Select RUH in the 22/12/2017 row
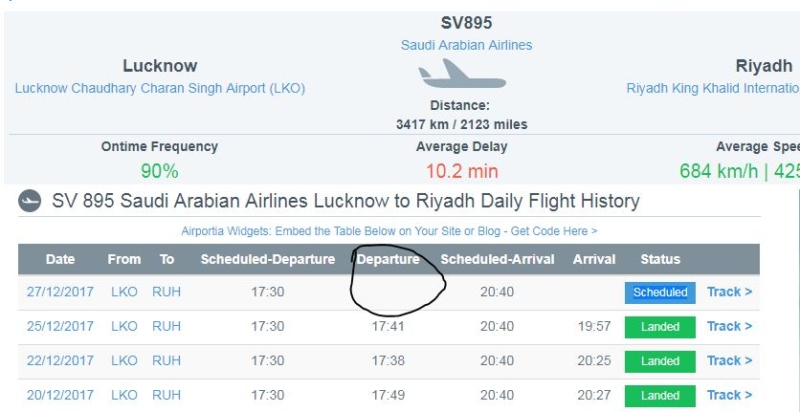 166,360
